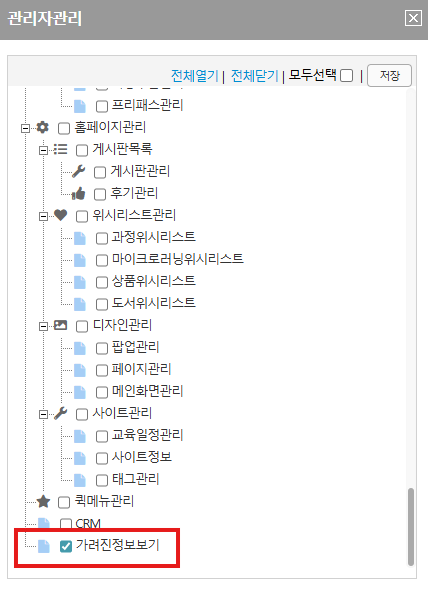The width and height of the screenshot is (428, 597).
Task: Click the 저장 button
Action: coord(389,75)
